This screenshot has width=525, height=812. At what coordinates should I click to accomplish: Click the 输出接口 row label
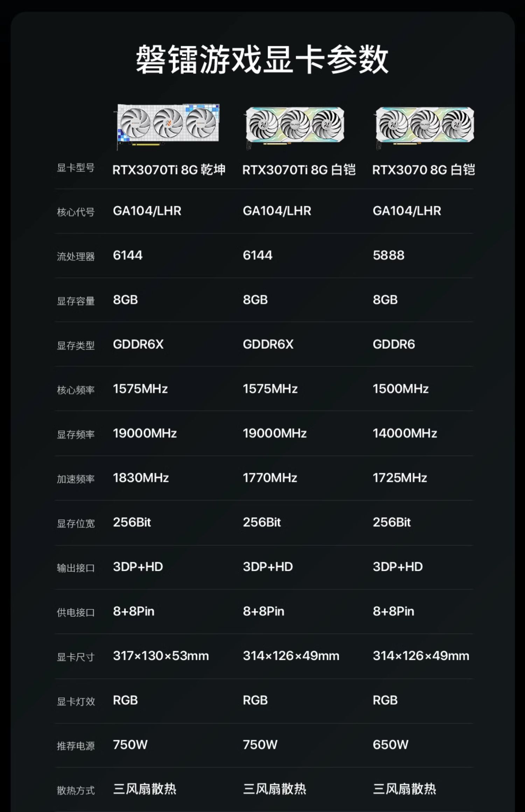tap(76, 568)
